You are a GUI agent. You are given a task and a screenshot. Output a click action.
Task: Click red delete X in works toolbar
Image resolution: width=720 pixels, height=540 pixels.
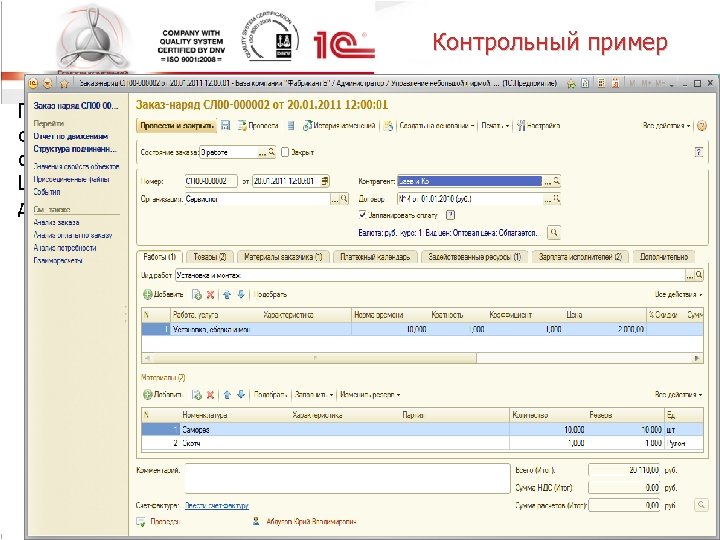(x=210, y=295)
